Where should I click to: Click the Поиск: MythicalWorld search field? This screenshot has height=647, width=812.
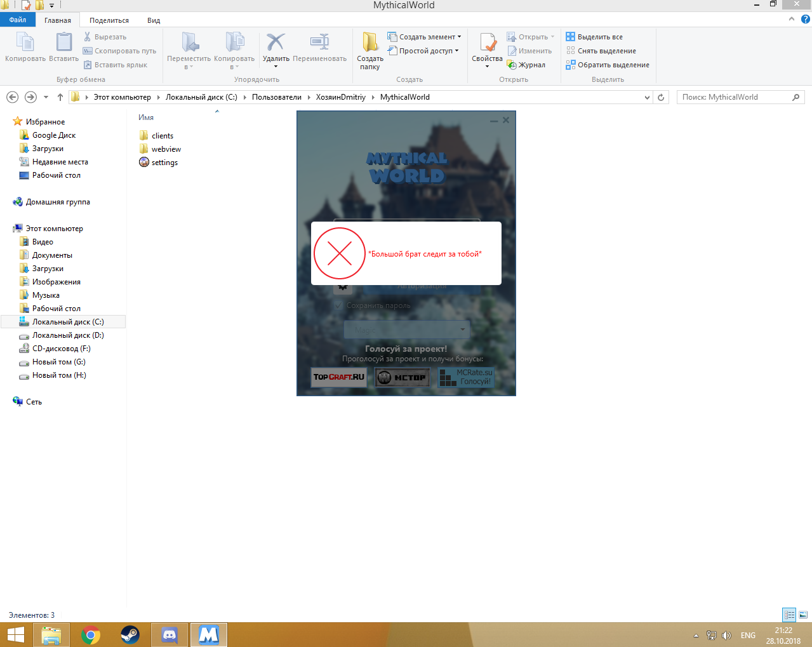pos(740,97)
